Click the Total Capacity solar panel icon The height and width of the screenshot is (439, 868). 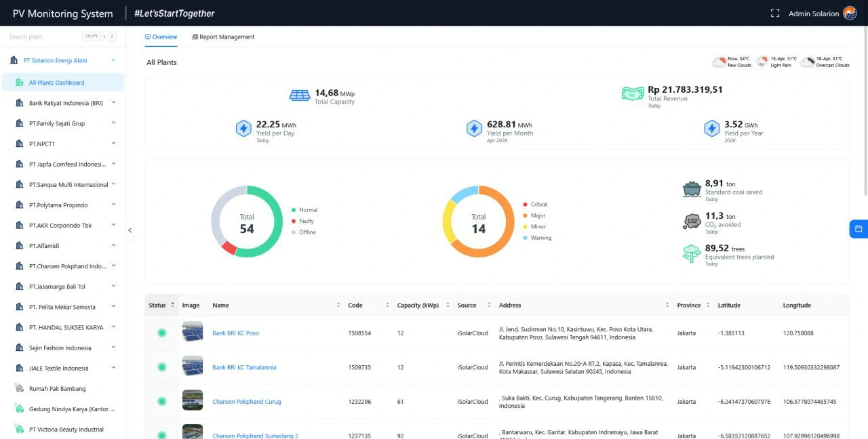[x=300, y=96]
